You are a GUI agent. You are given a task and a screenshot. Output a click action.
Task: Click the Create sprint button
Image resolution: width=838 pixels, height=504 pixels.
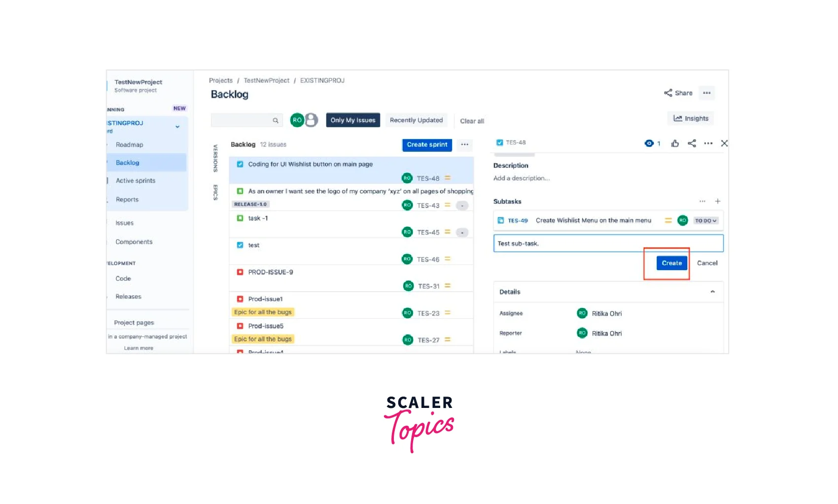pos(427,145)
